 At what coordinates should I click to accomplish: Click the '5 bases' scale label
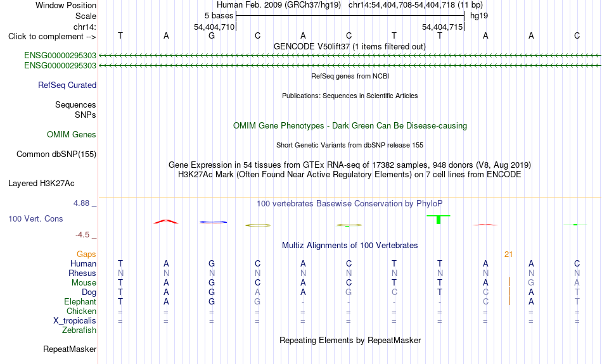click(219, 16)
